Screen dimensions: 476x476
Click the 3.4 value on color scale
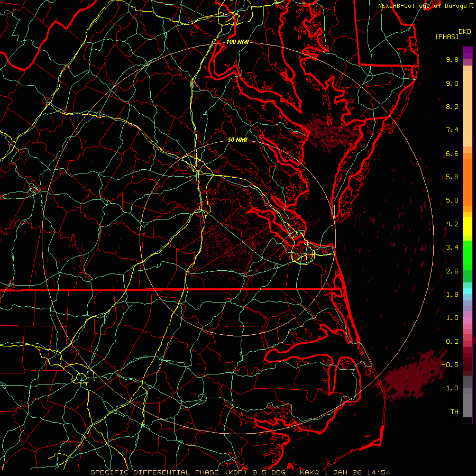click(452, 248)
